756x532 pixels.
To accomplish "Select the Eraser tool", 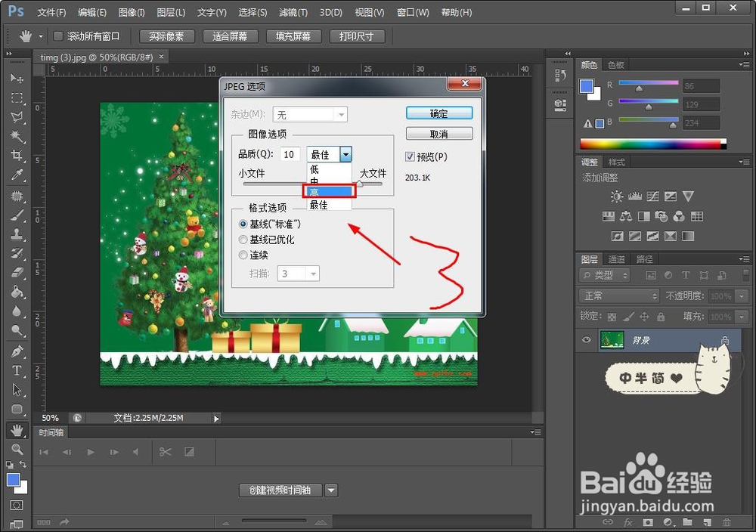I will point(17,273).
